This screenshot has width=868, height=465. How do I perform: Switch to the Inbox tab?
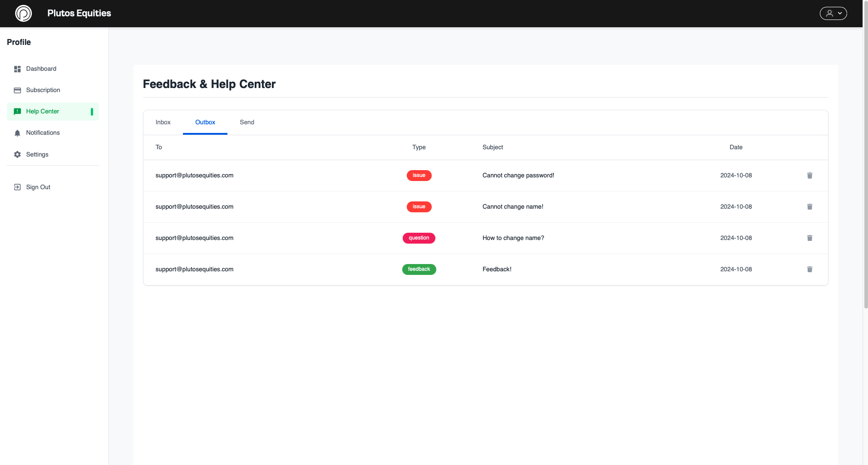point(163,122)
